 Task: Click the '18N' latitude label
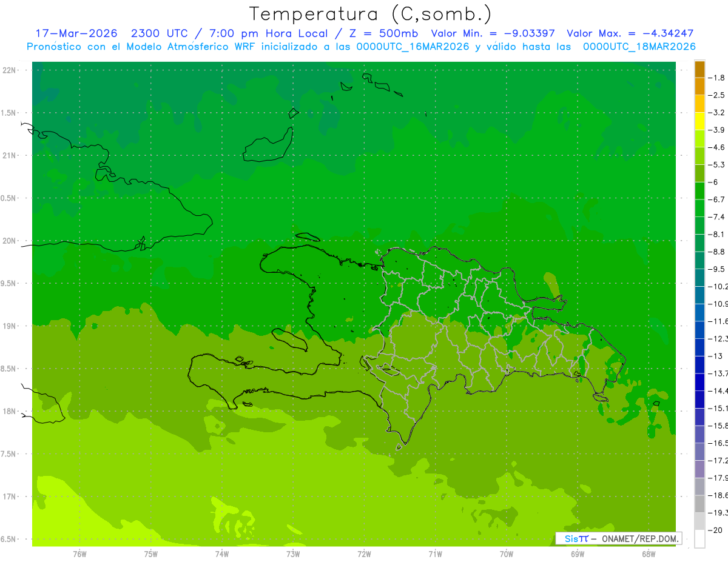[x=10, y=412]
